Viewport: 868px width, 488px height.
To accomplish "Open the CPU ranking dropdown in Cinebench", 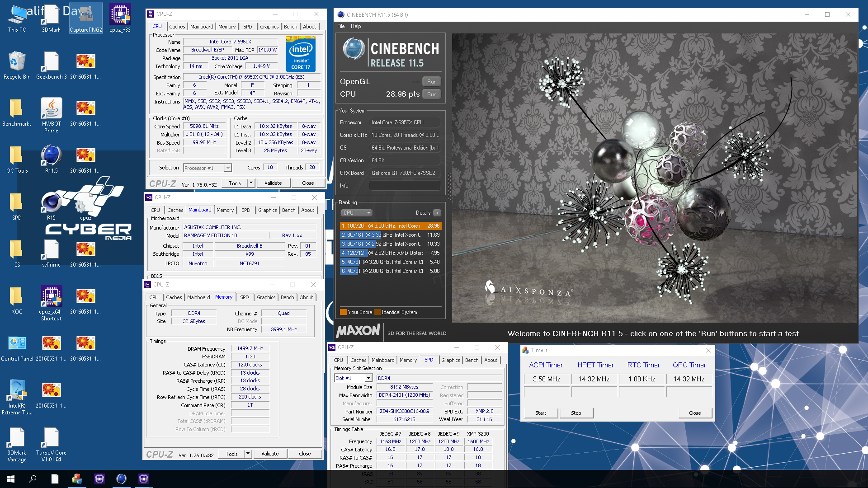I will [x=356, y=213].
